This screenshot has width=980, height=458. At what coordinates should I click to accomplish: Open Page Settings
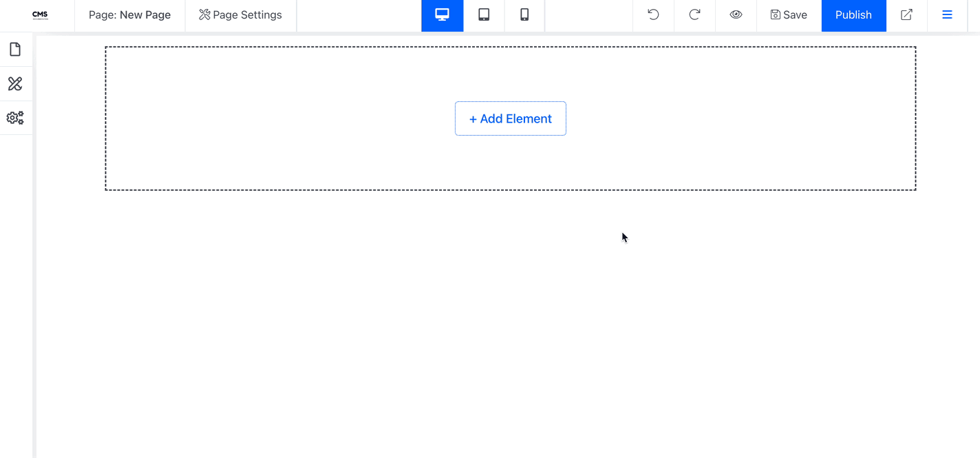(240, 14)
